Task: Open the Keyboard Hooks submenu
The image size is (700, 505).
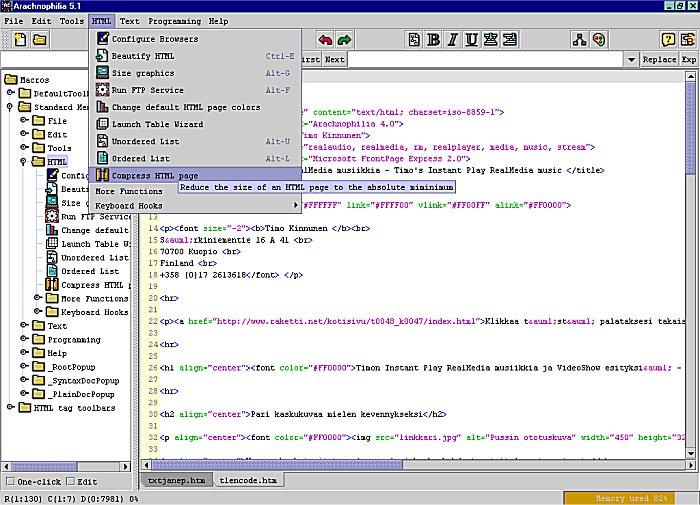Action: [195, 205]
